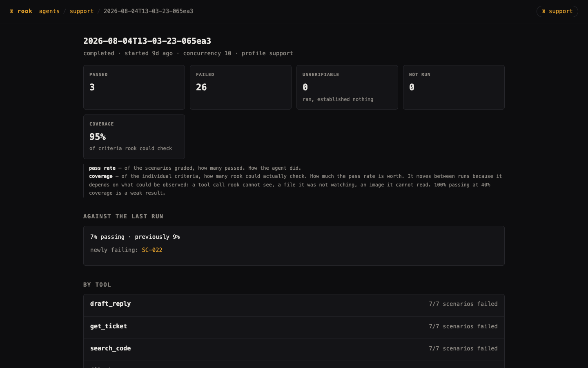Open the draft_reply tool row
This screenshot has width=588, height=368.
point(294,305)
